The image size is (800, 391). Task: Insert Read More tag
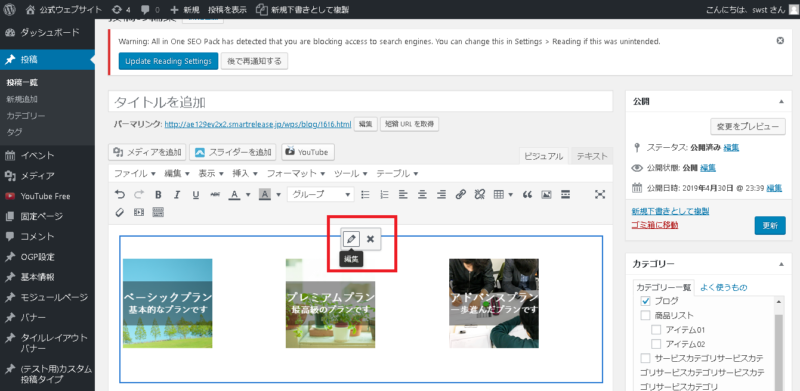tap(565, 194)
